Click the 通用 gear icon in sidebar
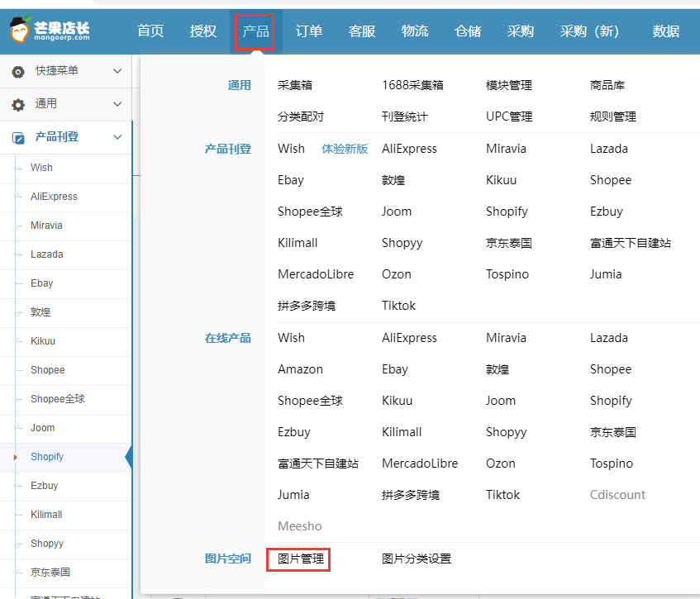The height and width of the screenshot is (599, 700). pyautogui.click(x=18, y=104)
